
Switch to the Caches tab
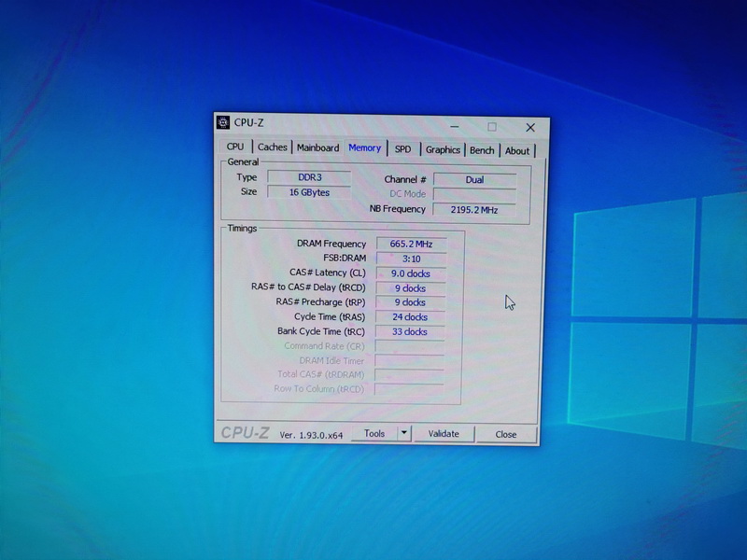[273, 147]
